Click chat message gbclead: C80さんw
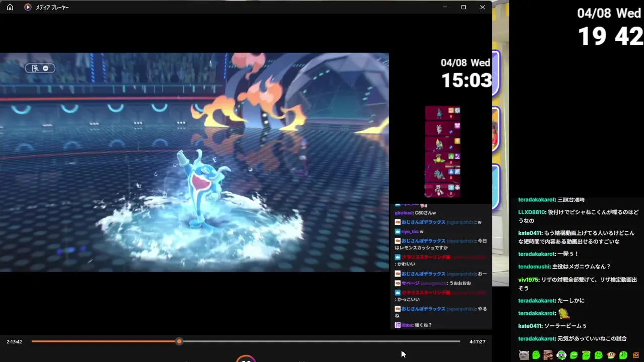The image size is (644, 362). (x=415, y=213)
